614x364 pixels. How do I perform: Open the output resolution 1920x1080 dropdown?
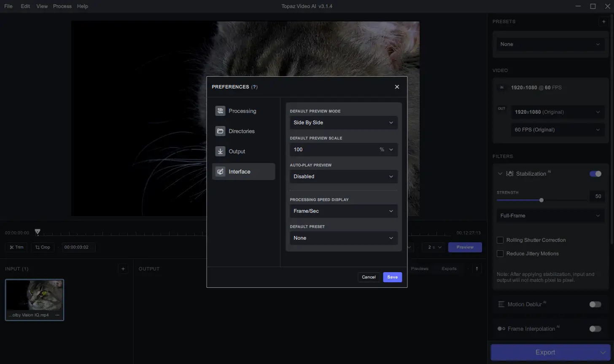point(558,112)
